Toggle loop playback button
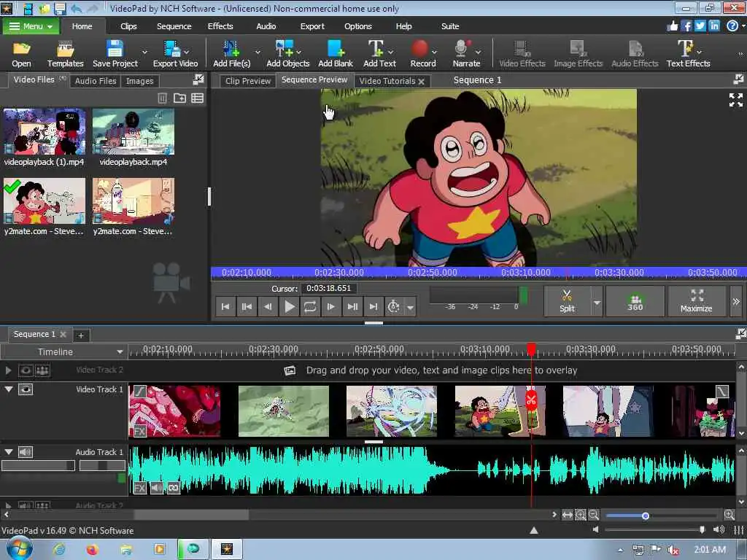 (x=309, y=306)
